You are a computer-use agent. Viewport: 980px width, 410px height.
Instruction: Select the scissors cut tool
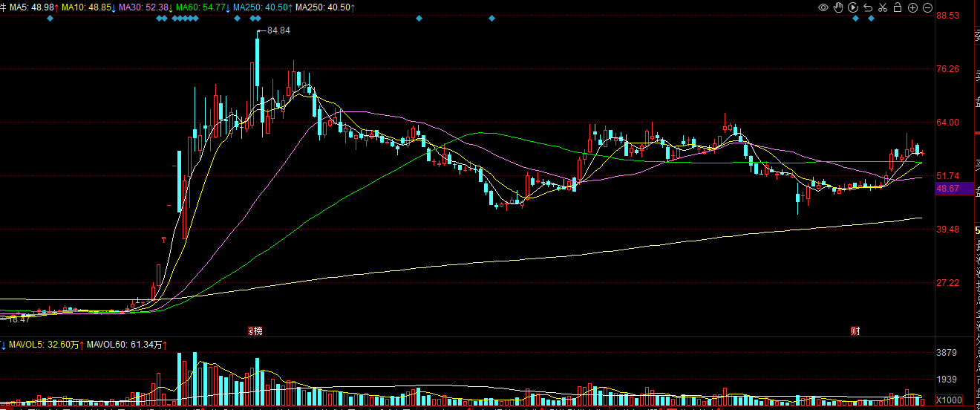[x=883, y=7]
